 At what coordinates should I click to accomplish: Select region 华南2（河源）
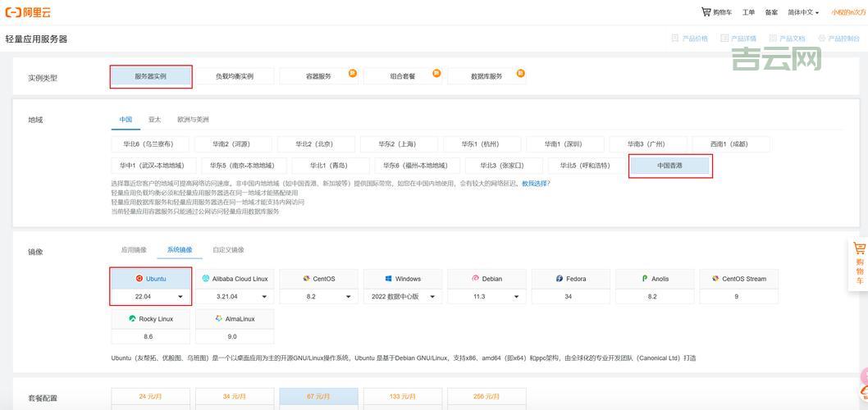coord(231,143)
